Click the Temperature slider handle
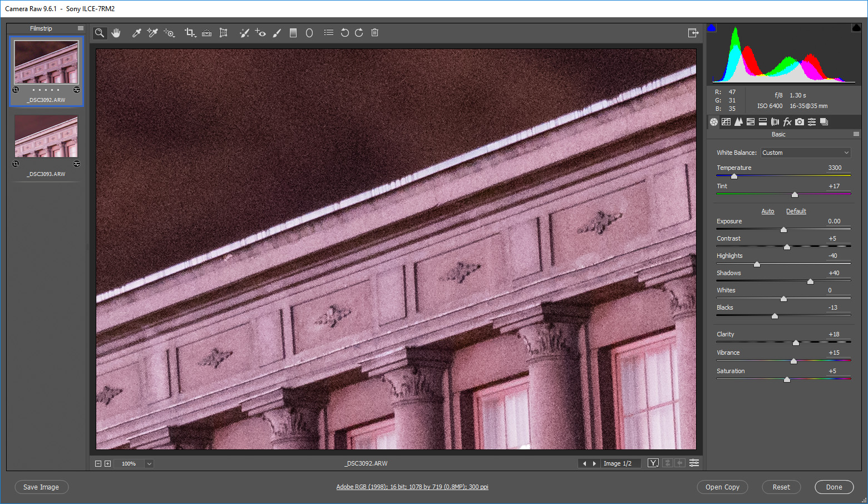 (734, 176)
